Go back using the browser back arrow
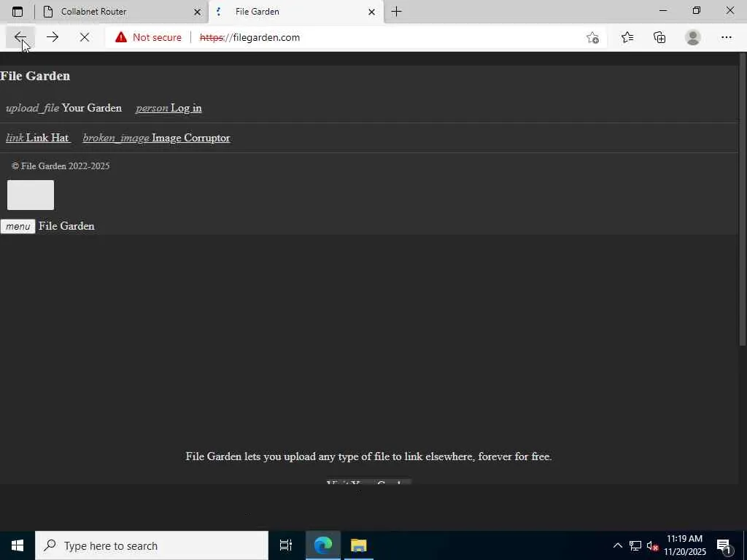 20,37
